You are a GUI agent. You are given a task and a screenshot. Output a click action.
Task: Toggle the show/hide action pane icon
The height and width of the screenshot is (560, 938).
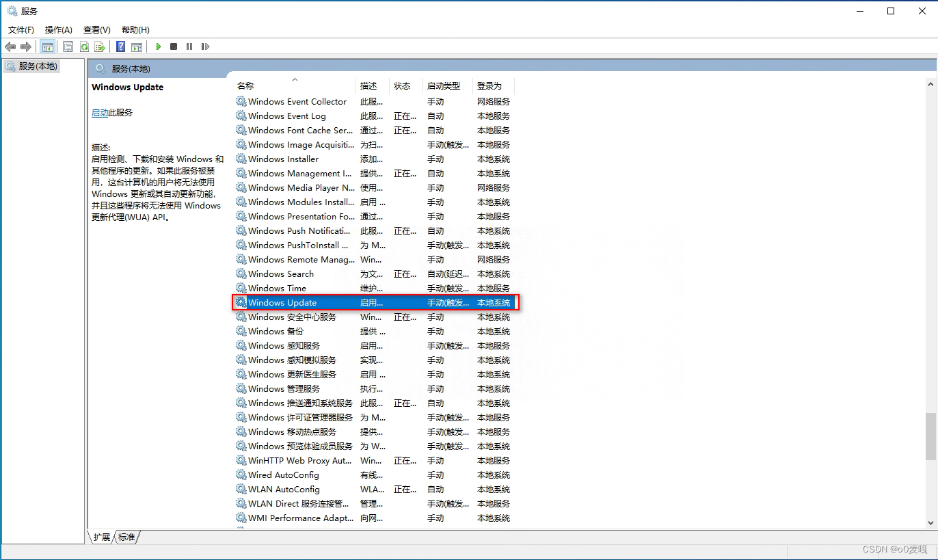[137, 46]
